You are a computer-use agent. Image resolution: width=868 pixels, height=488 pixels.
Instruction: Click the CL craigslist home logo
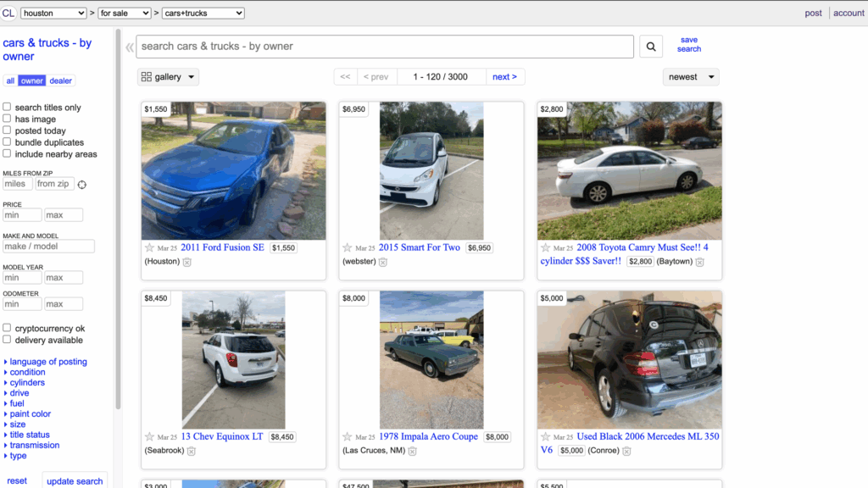click(8, 13)
